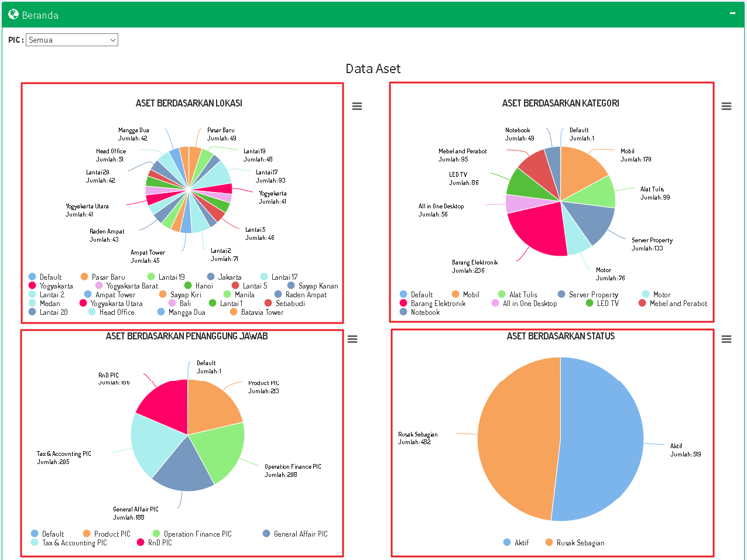747x560 pixels.
Task: Click the Mobil legend color dot
Action: coord(455,294)
